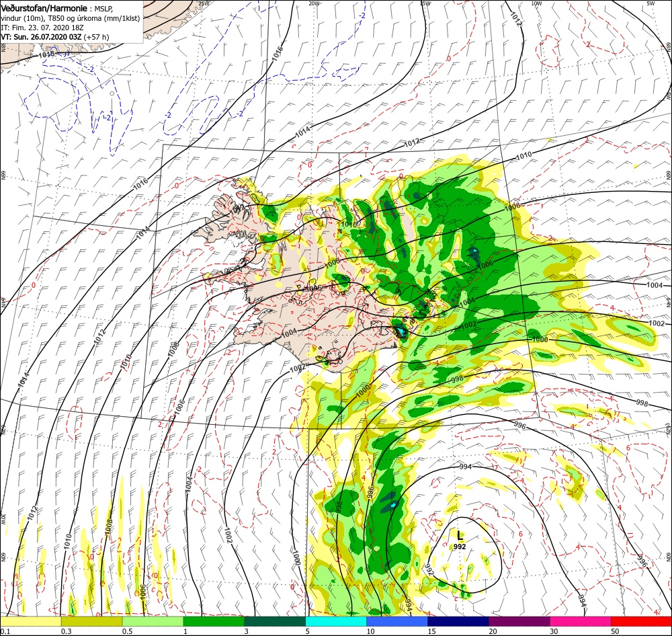
Task: Click the red 50 mm legend swatch
Action: click(641, 621)
